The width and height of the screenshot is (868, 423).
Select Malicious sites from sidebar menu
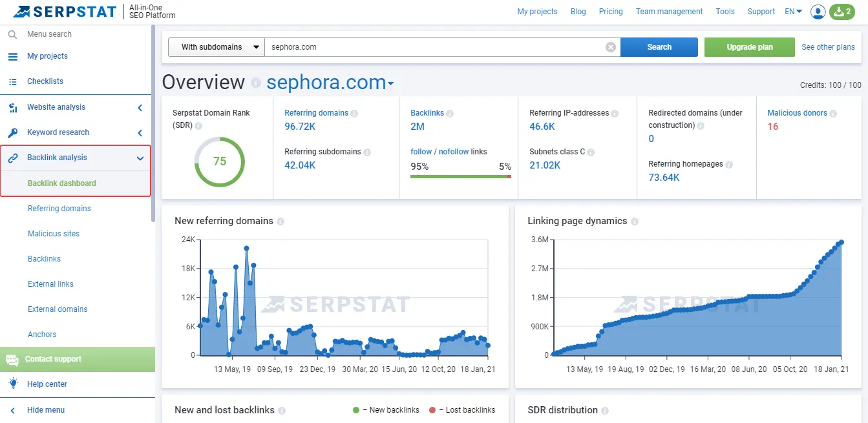54,234
